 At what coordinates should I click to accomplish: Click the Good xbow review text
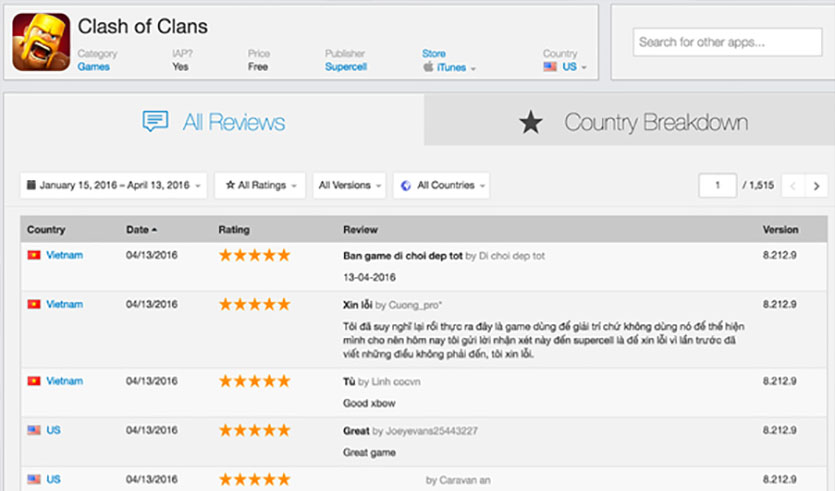tap(369, 403)
